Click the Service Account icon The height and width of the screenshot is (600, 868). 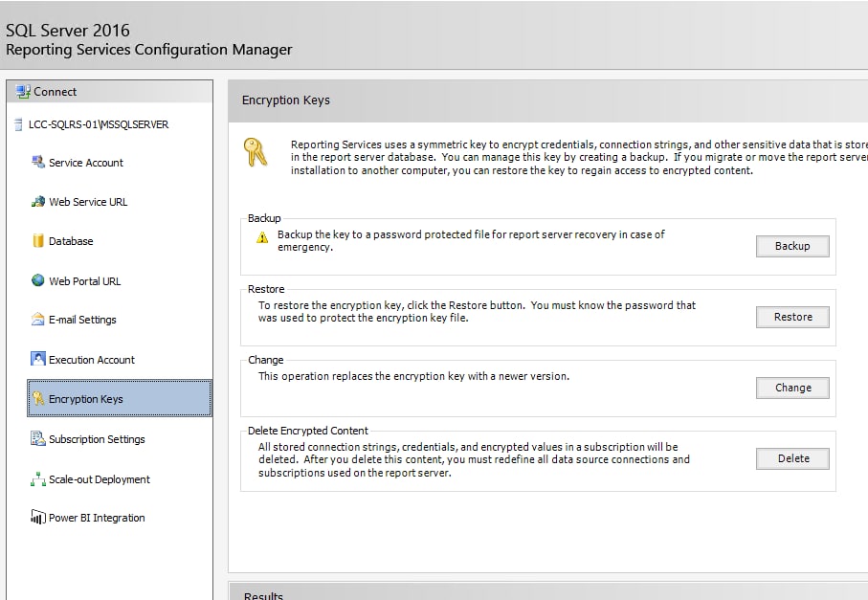click(x=37, y=162)
